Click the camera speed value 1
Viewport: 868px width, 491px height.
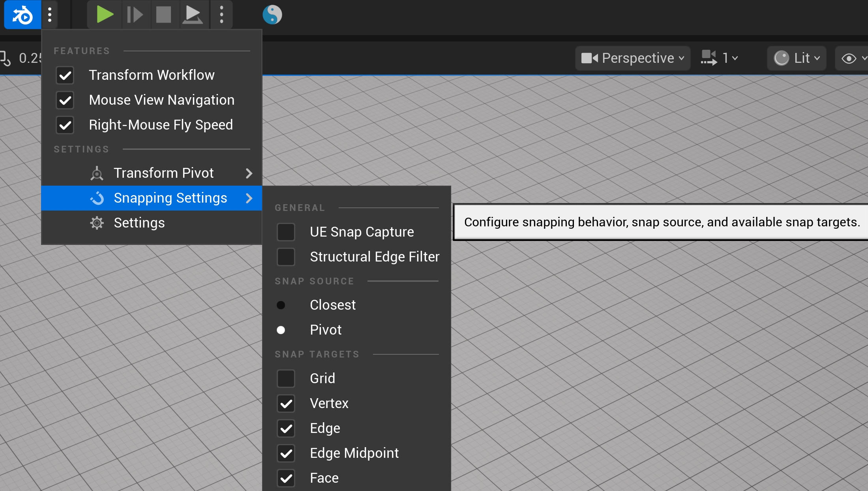pyautogui.click(x=726, y=58)
